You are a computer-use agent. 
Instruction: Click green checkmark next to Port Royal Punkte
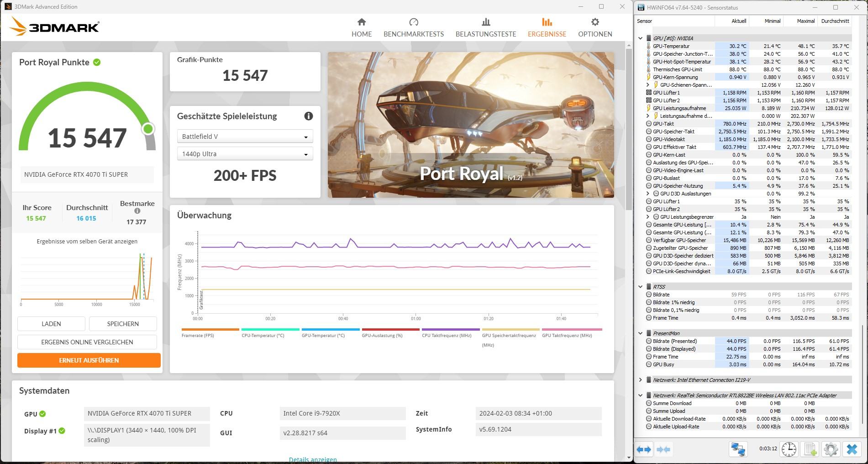pos(97,62)
